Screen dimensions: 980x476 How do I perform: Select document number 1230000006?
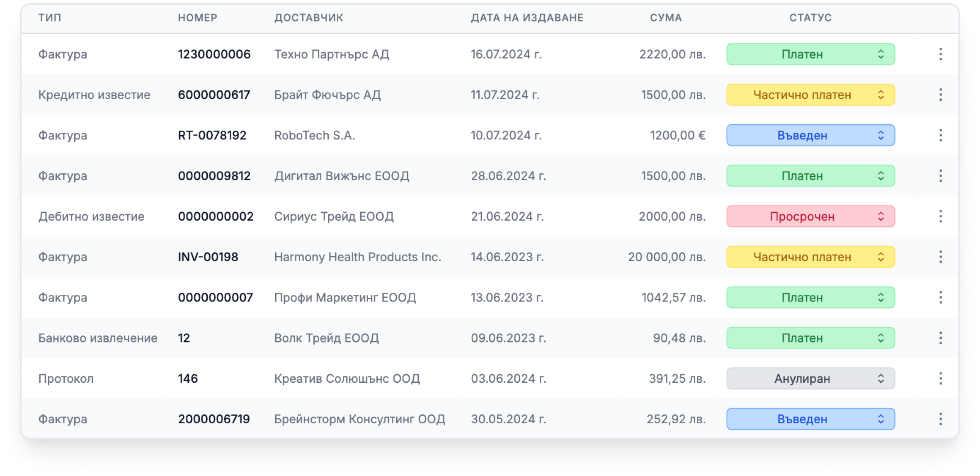pyautogui.click(x=214, y=54)
